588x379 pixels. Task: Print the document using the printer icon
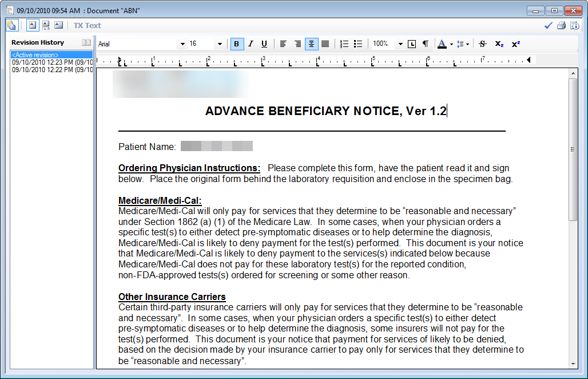tap(561, 26)
